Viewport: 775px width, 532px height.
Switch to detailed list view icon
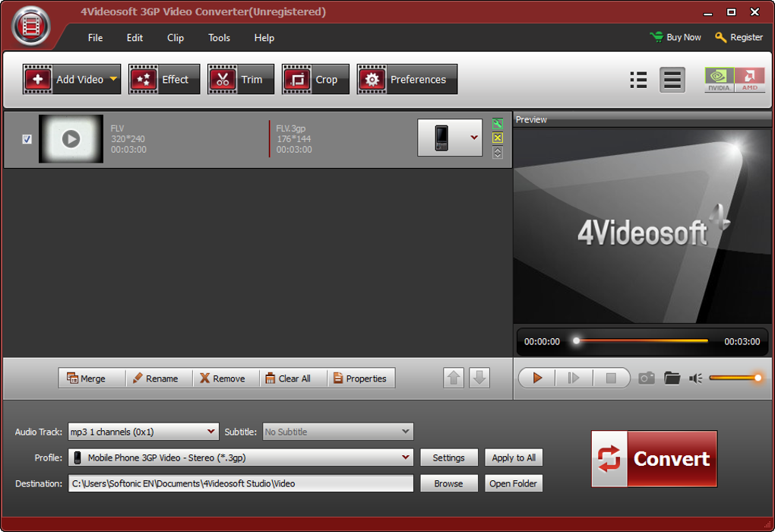pos(638,80)
